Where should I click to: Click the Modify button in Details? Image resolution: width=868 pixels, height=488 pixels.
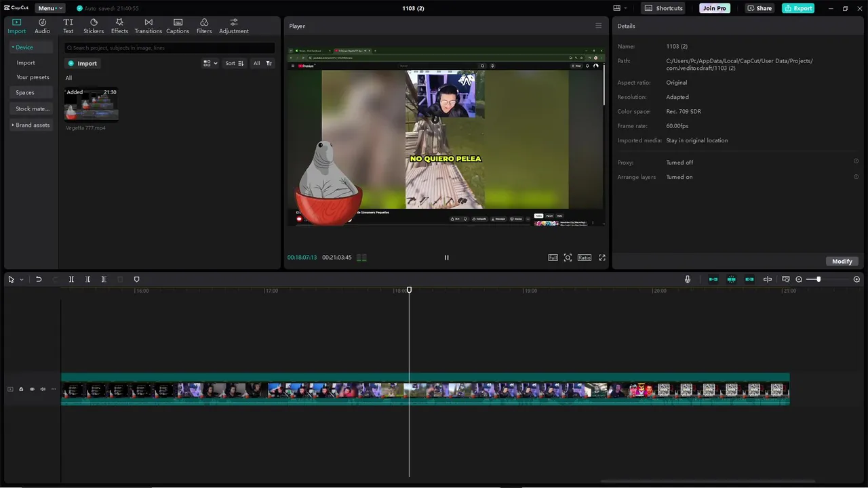tap(842, 261)
